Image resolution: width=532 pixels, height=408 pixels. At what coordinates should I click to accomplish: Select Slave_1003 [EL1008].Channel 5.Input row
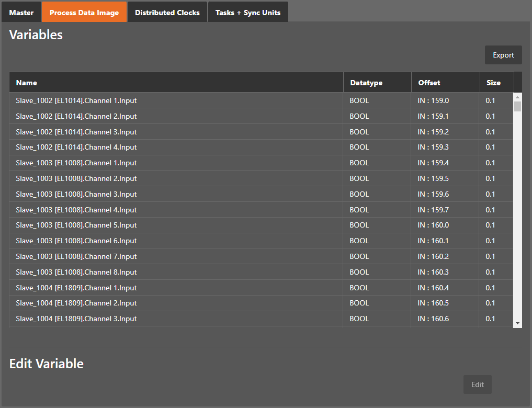click(x=76, y=225)
